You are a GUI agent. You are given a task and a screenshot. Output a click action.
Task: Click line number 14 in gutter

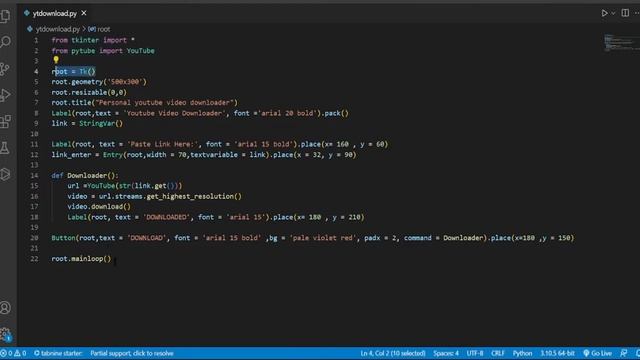coord(34,176)
